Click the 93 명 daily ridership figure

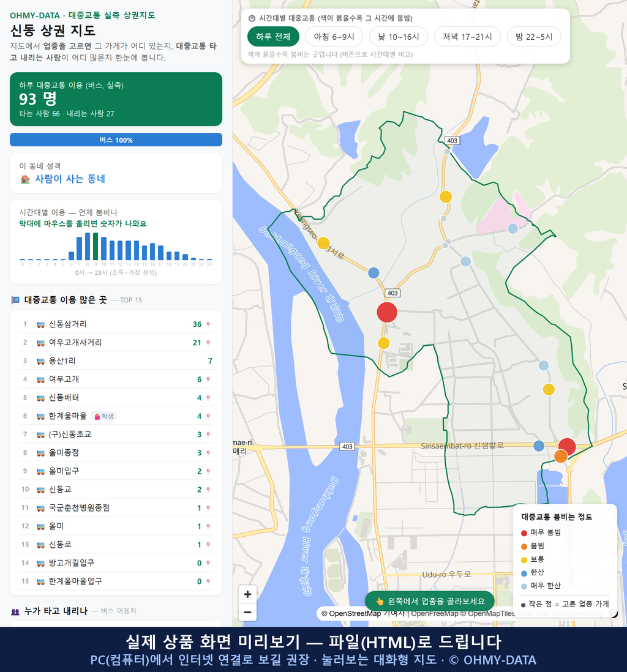coord(38,99)
